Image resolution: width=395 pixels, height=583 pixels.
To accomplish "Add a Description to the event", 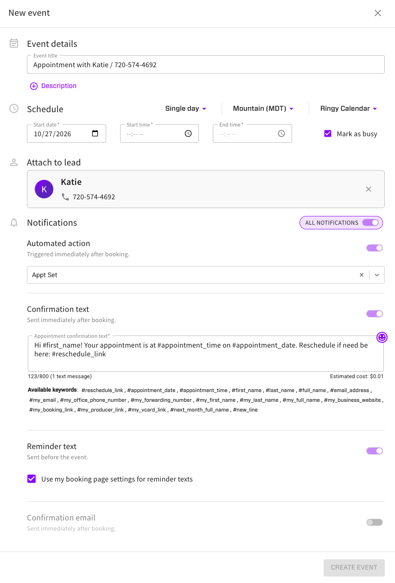I will coord(53,86).
